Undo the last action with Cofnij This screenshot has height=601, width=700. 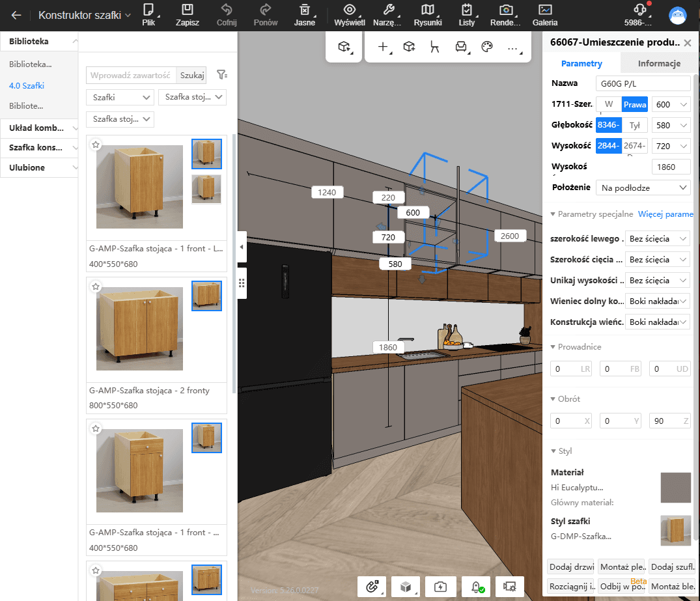pyautogui.click(x=227, y=15)
